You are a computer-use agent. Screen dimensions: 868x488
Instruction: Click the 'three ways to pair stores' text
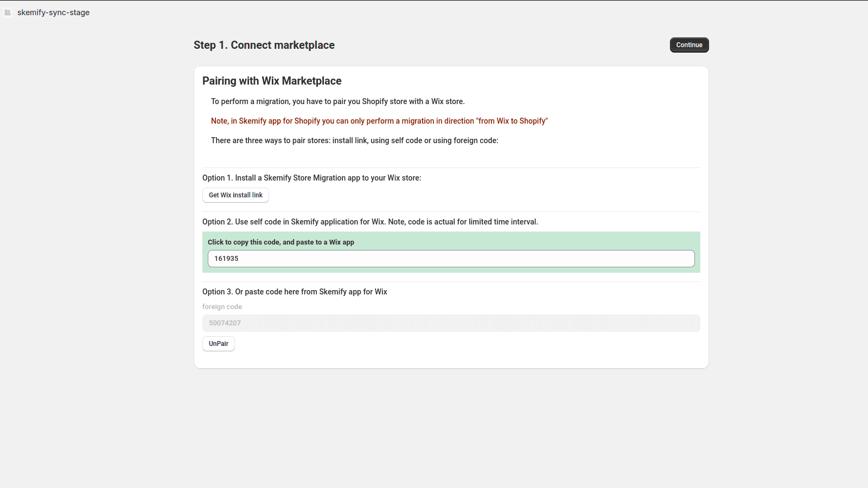tap(354, 140)
